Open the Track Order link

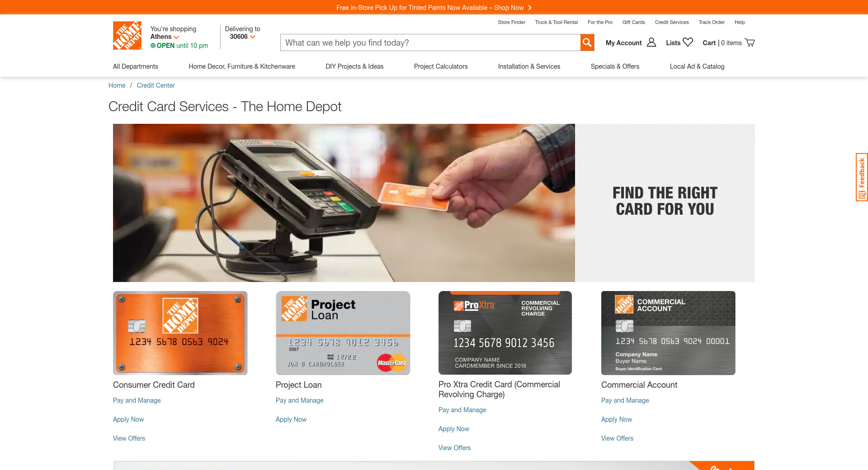tap(712, 22)
